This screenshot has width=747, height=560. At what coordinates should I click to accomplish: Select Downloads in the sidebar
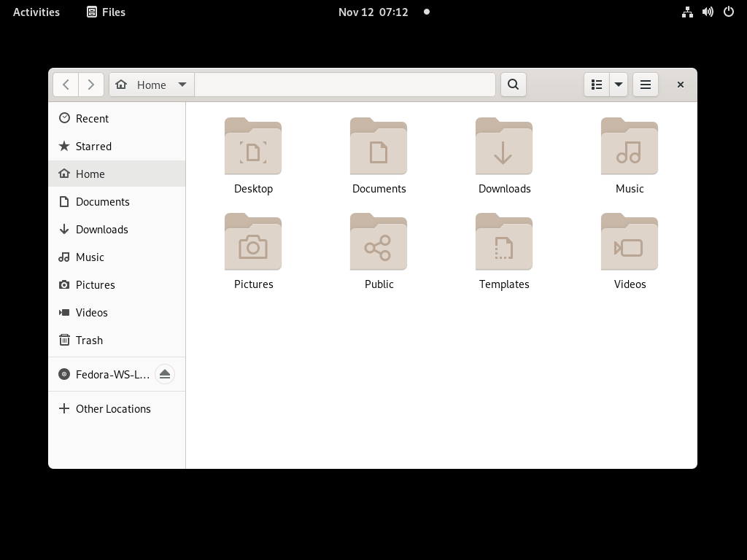pos(117,229)
